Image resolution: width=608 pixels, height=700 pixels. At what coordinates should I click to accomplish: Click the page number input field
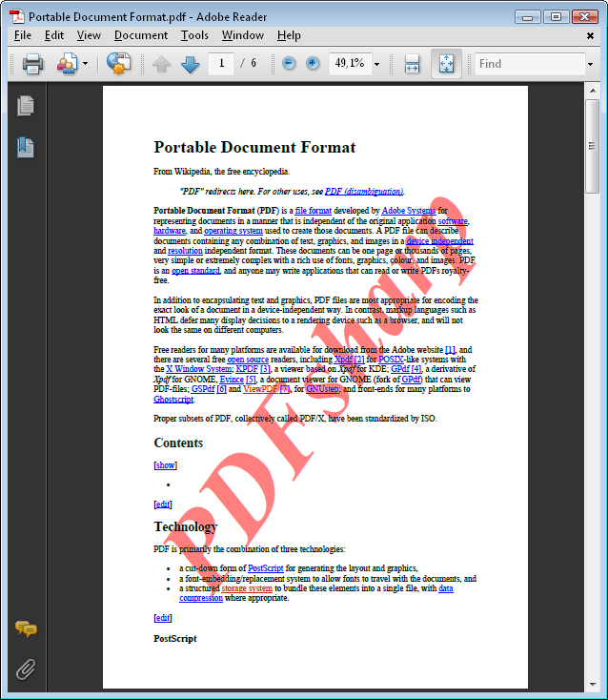coord(221,64)
